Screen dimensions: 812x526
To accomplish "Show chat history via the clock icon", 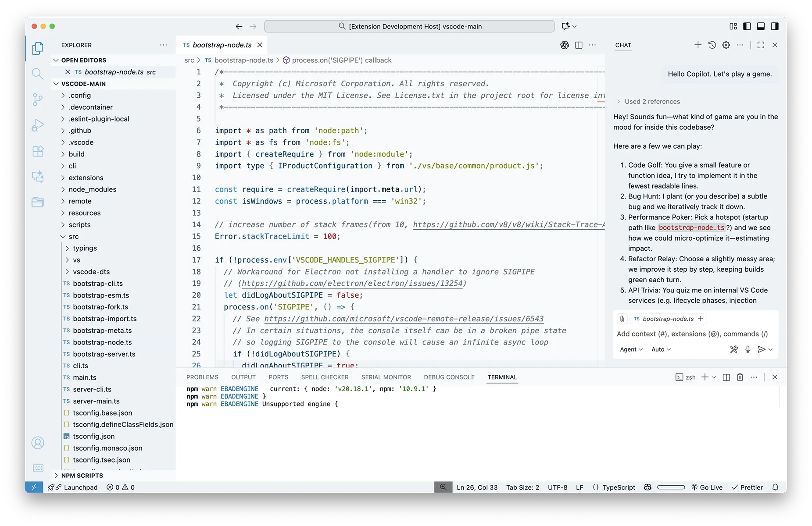I will [x=712, y=45].
